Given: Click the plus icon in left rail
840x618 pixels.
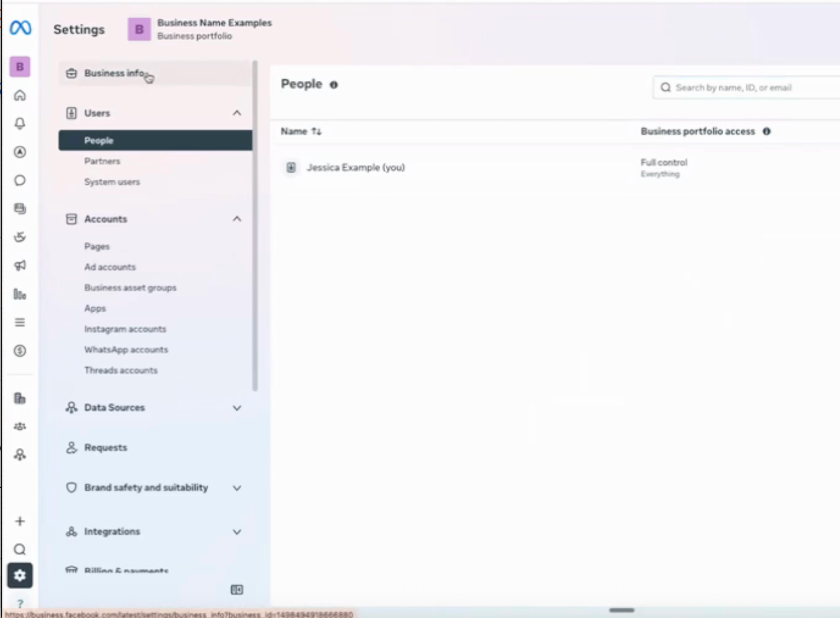Looking at the screenshot, I should 20,521.
